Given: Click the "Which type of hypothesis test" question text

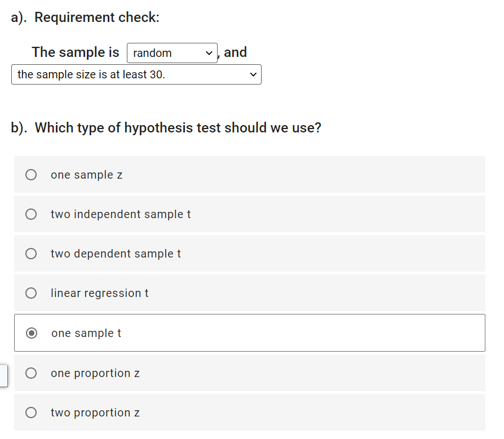Looking at the screenshot, I should 178,128.
